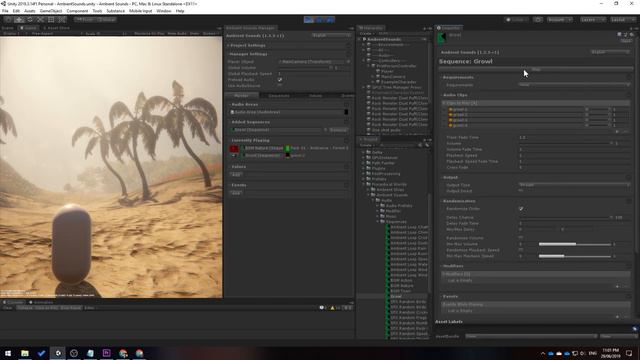The image size is (640, 360).
Task: Click the Play button under Sequence: Growl
Action: pos(536,70)
